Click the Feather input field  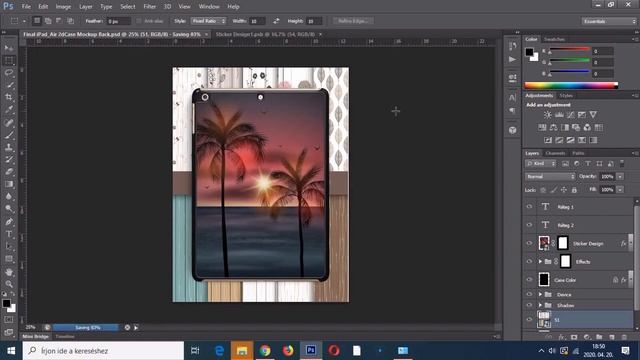point(118,21)
